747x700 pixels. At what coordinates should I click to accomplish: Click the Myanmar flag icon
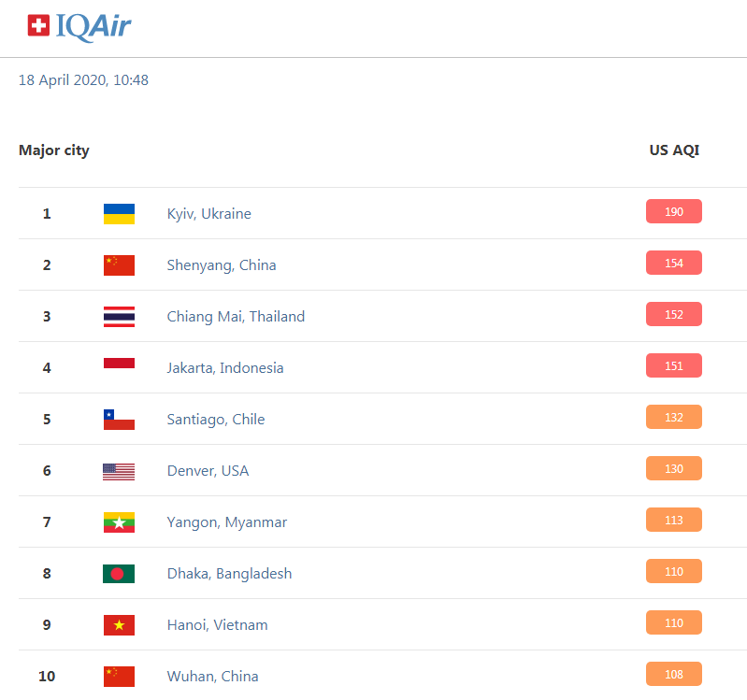click(x=119, y=522)
